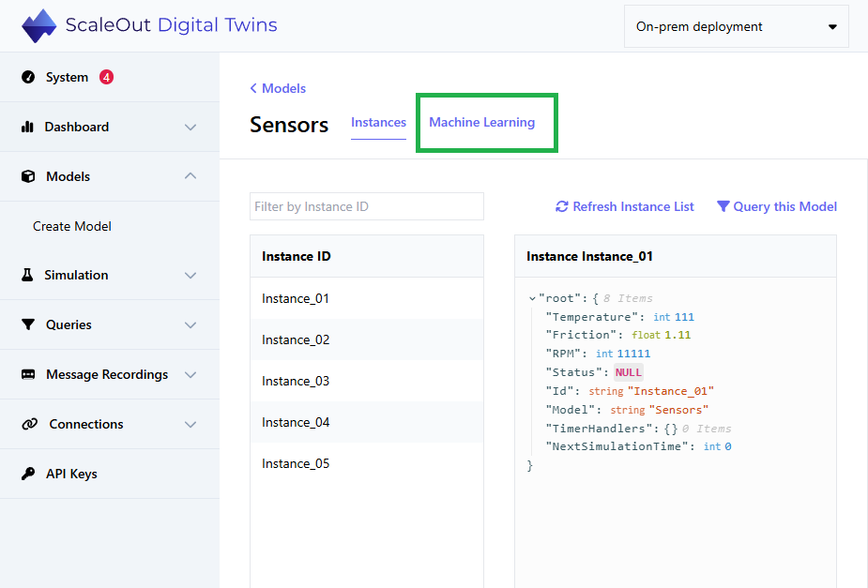The width and height of the screenshot is (868, 588).
Task: Click the ScaleOut Digital Twins logo icon
Action: pyautogui.click(x=38, y=25)
